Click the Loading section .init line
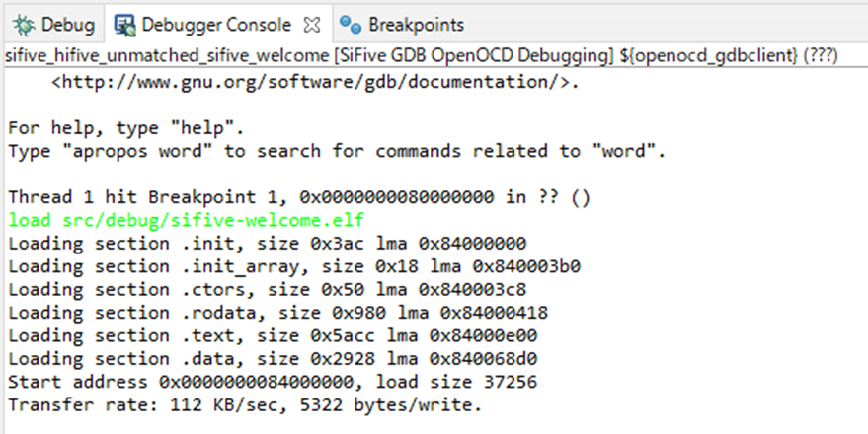 268,244
